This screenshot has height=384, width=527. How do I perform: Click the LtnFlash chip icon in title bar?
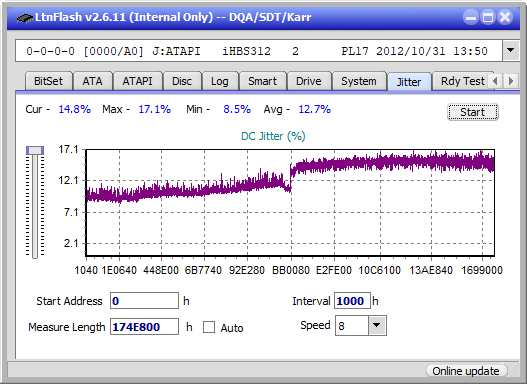[24, 17]
